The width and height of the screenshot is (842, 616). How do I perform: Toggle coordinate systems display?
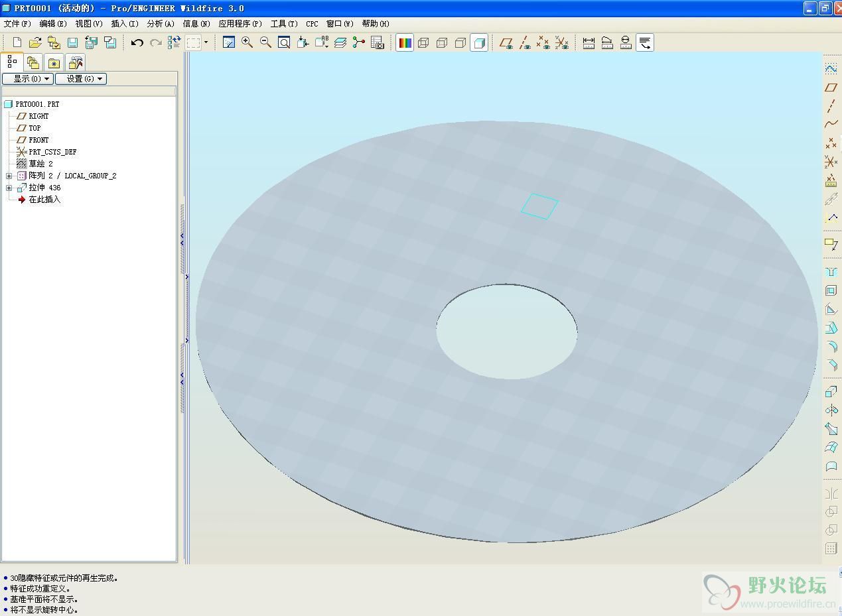[x=562, y=42]
